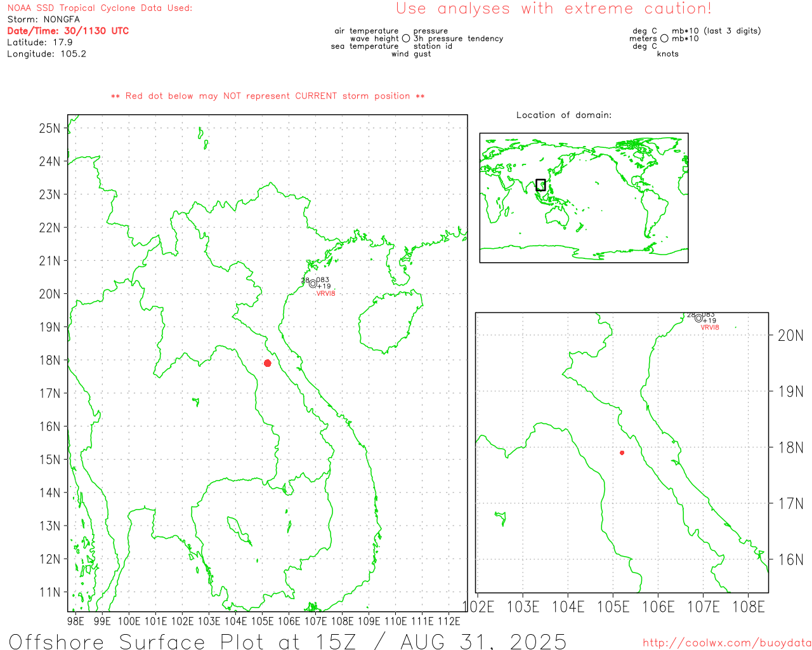Click the 16N label on zoomed inset map
The image size is (812, 650).
[790, 559]
